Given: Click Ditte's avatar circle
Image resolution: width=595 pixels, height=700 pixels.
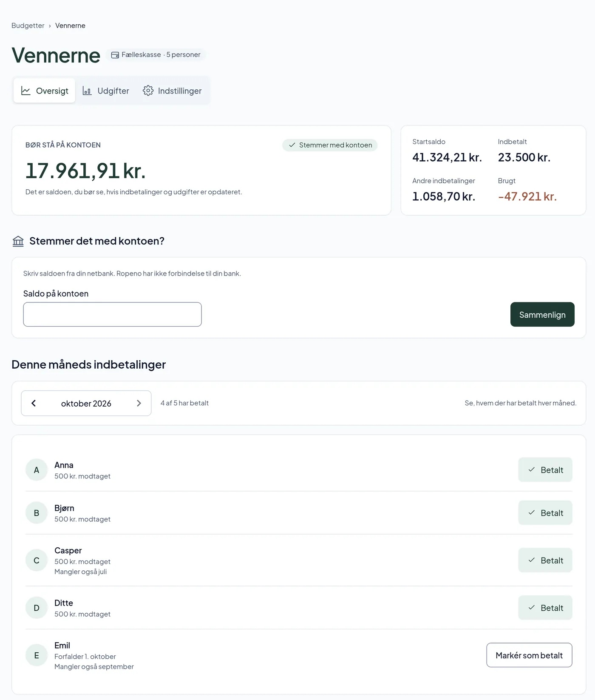Looking at the screenshot, I should click(x=37, y=608).
